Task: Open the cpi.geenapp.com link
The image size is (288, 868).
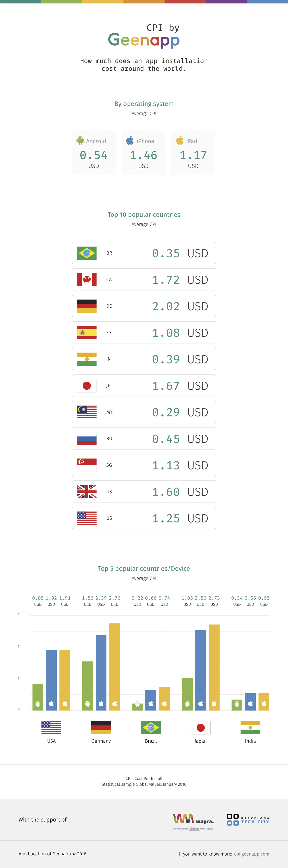Action: pyautogui.click(x=252, y=853)
